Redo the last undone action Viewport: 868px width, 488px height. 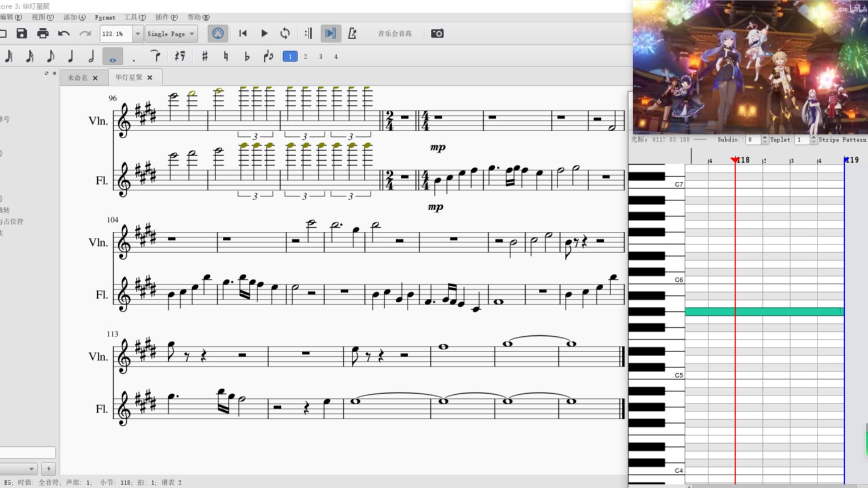click(x=85, y=34)
